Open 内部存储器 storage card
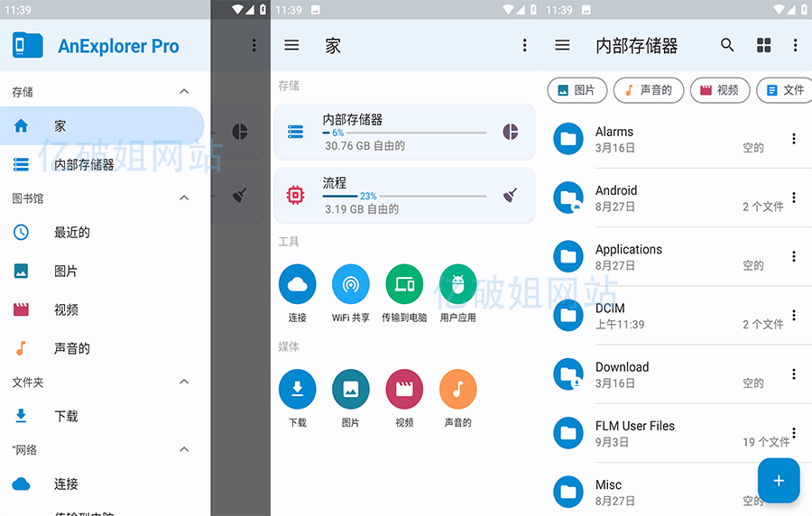 (x=404, y=132)
